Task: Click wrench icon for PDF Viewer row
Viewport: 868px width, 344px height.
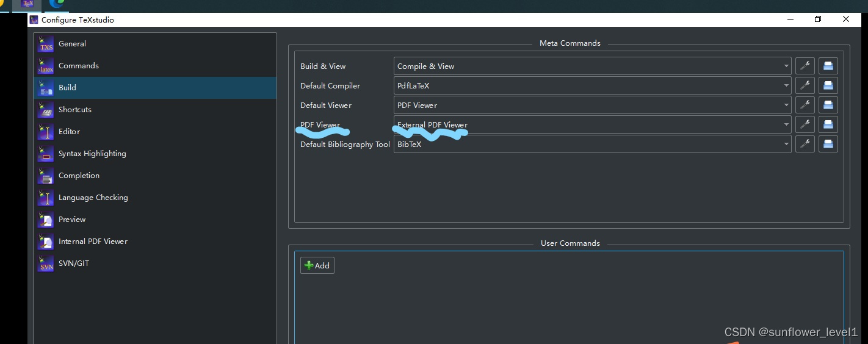Action: click(805, 124)
